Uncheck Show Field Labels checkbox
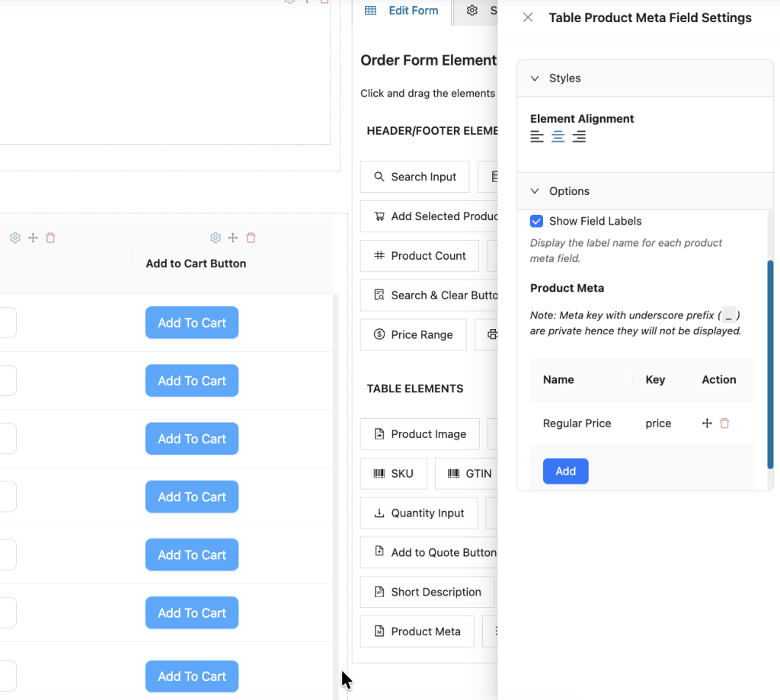The image size is (780, 700). pyautogui.click(x=536, y=221)
